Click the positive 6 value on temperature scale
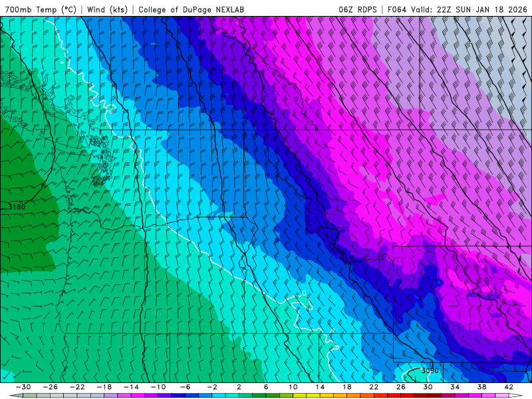Viewport: 532px width, 399px height. click(266, 387)
